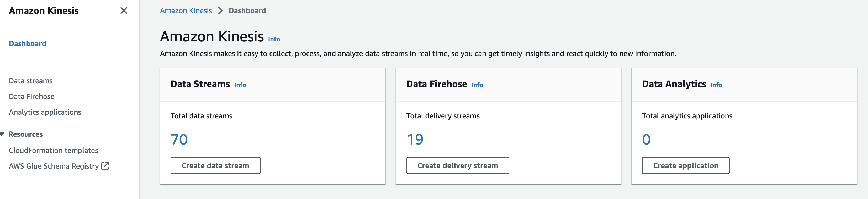Close the Amazon Kinesis side navigation panel
The width and height of the screenshot is (868, 199).
pyautogui.click(x=124, y=11)
